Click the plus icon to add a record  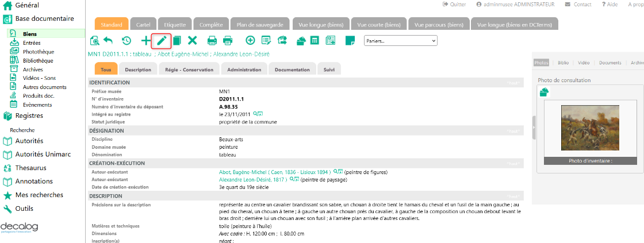tap(145, 41)
